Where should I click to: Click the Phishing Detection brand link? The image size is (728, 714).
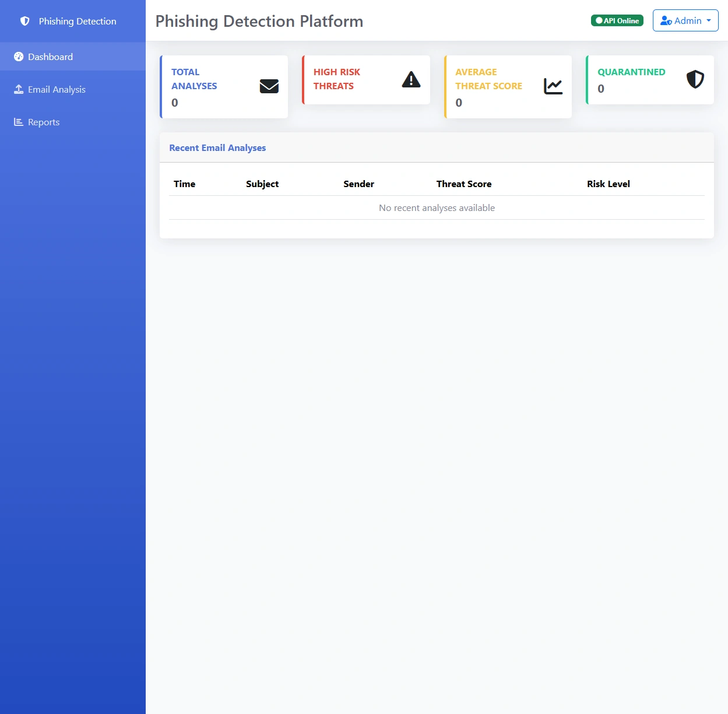point(73,21)
